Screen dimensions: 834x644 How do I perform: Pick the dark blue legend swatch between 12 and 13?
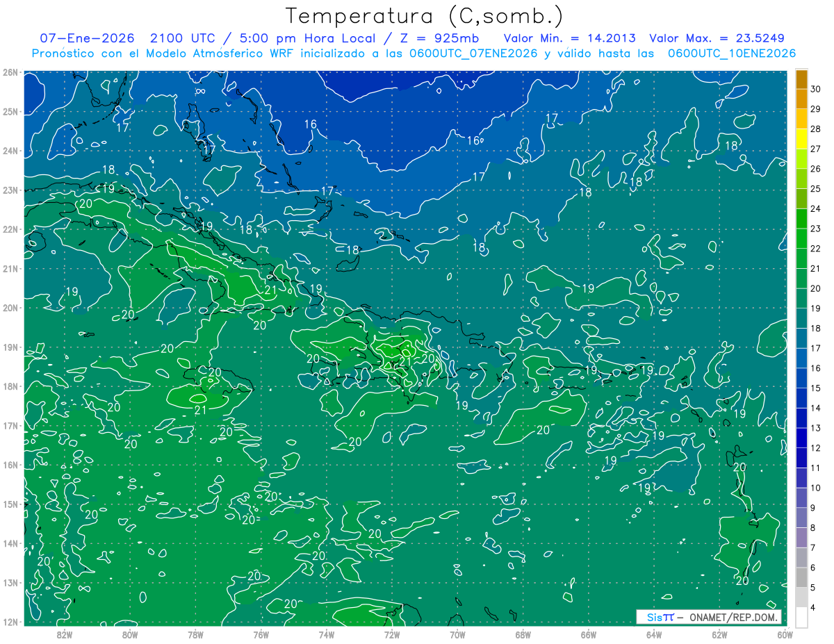point(802,438)
